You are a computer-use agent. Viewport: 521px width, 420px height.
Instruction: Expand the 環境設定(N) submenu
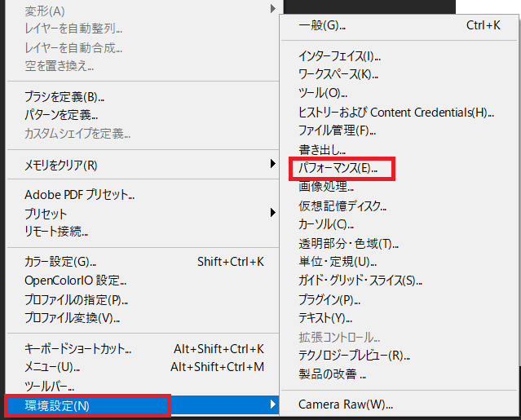[143, 405]
